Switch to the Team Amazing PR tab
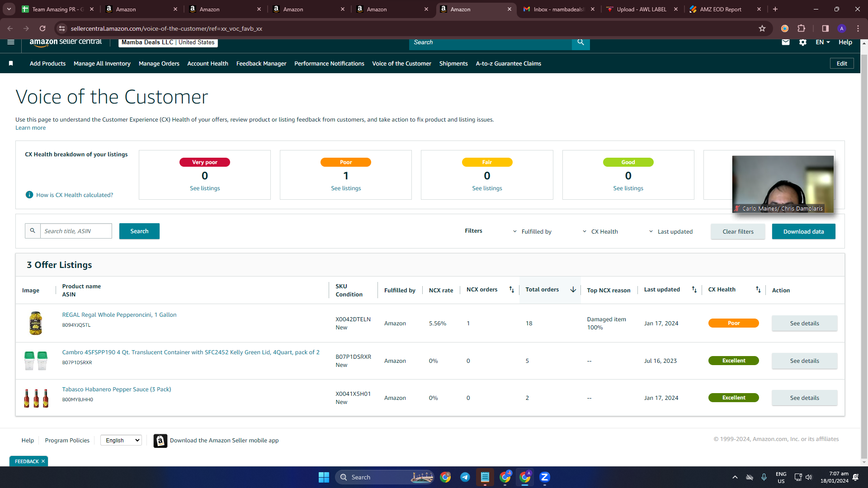 pos(58,9)
